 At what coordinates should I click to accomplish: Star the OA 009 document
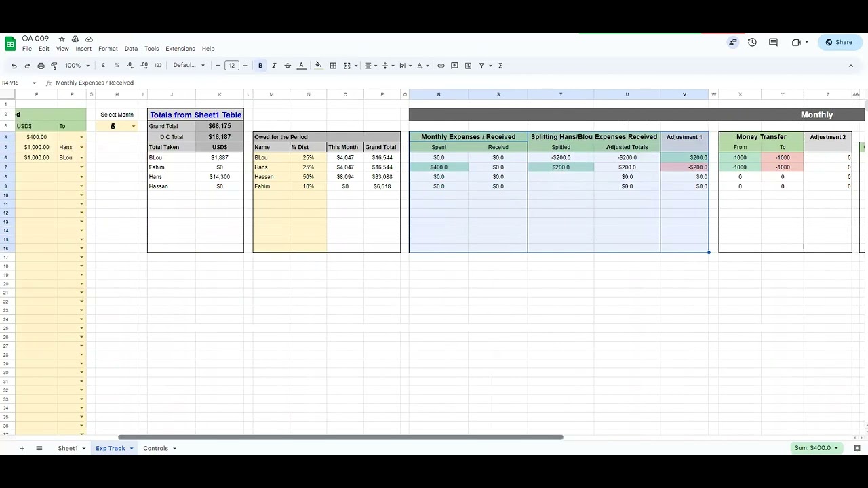62,39
